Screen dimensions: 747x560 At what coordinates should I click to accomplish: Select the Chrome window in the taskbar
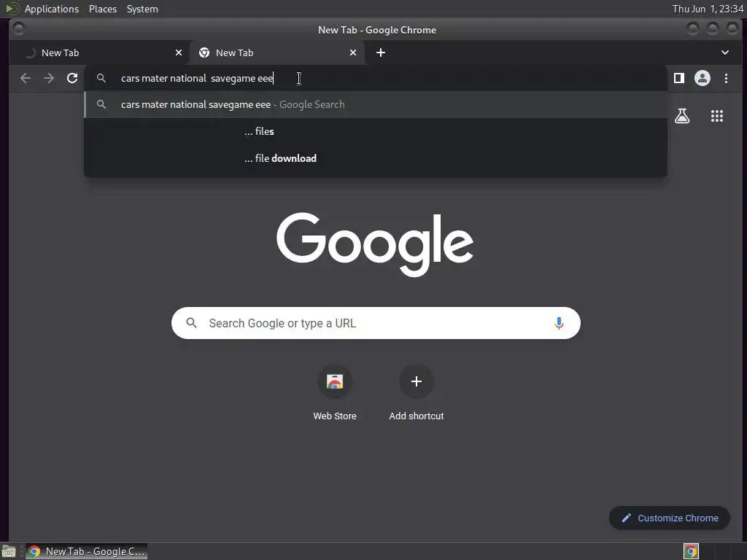[86, 551]
